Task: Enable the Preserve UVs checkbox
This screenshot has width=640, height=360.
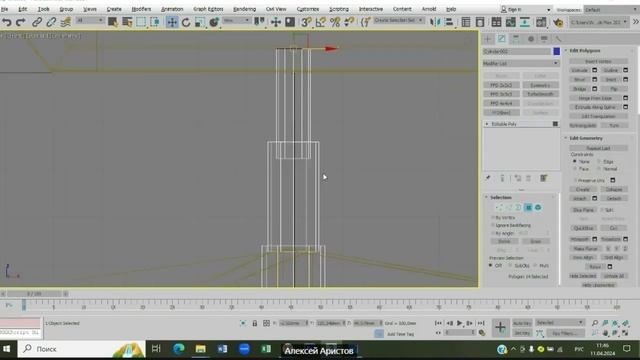Action: [x=575, y=180]
